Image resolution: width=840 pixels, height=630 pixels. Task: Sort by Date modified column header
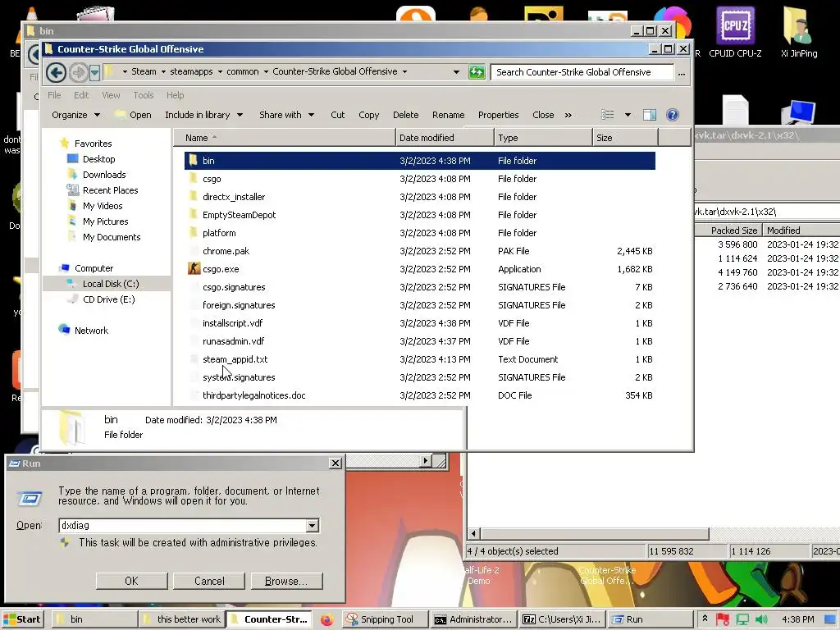coord(445,138)
